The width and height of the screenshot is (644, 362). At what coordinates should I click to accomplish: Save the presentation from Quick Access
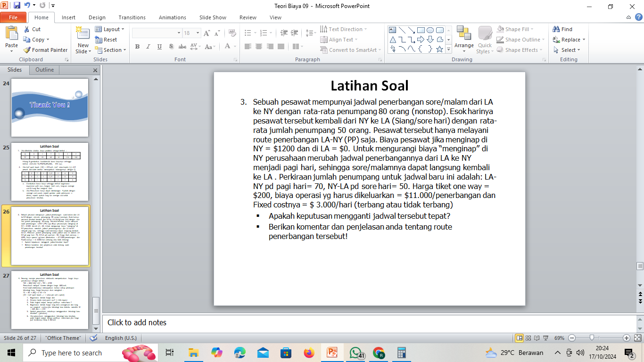17,6
